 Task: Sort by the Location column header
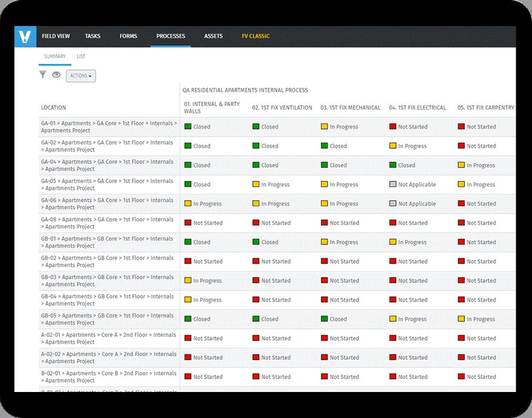pos(54,108)
